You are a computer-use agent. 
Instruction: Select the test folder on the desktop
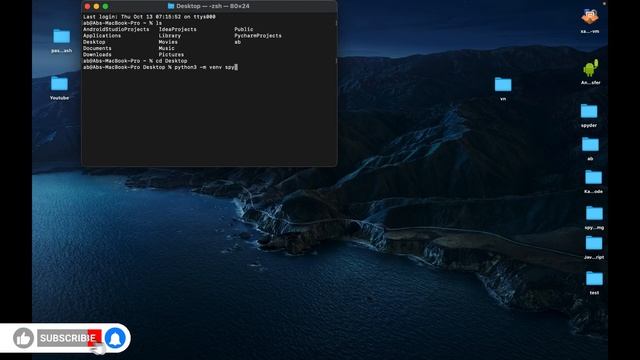(594, 279)
